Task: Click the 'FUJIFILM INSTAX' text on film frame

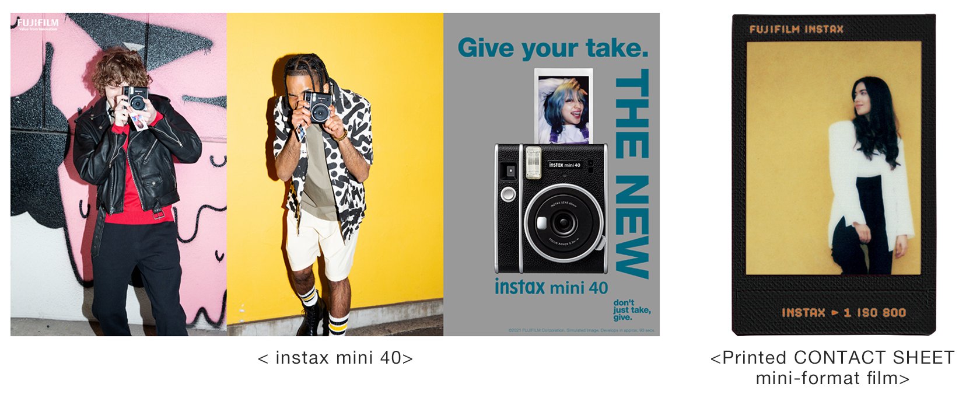Action: click(796, 29)
